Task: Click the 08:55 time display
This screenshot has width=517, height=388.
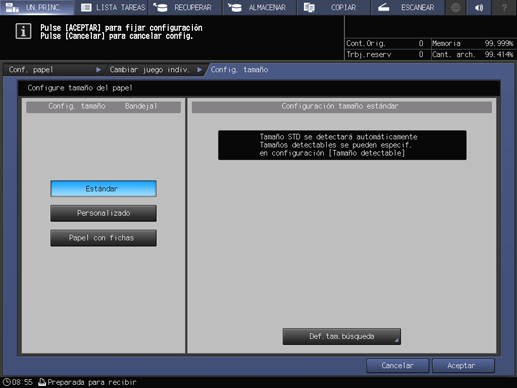Action: 22,382
